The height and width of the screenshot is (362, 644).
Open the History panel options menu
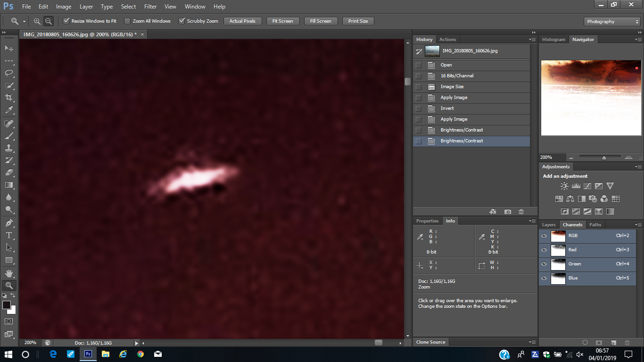coord(532,40)
